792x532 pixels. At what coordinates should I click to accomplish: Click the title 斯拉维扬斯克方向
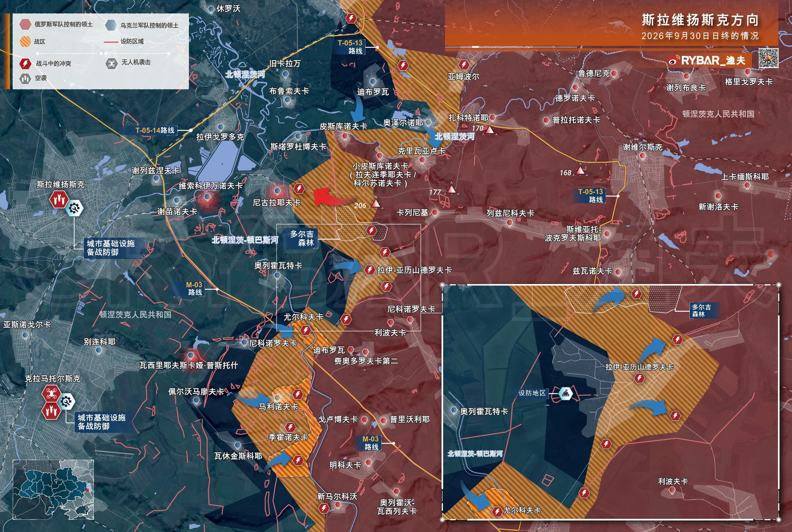(700, 20)
